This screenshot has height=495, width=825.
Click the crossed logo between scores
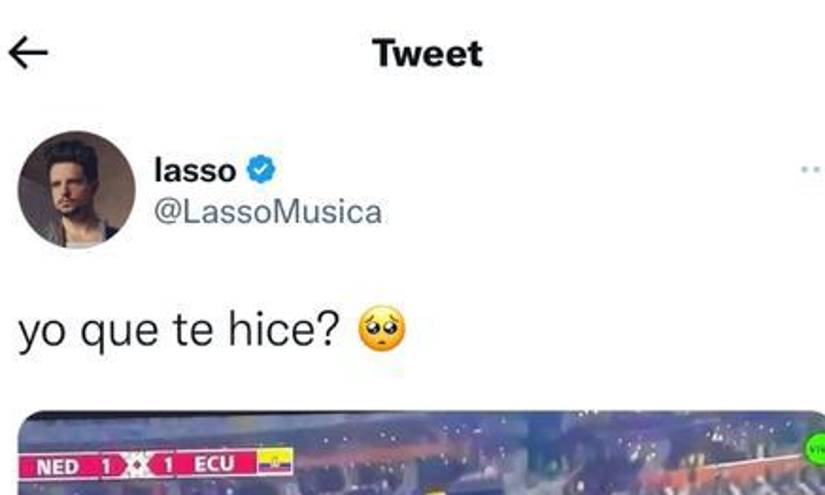[139, 465]
